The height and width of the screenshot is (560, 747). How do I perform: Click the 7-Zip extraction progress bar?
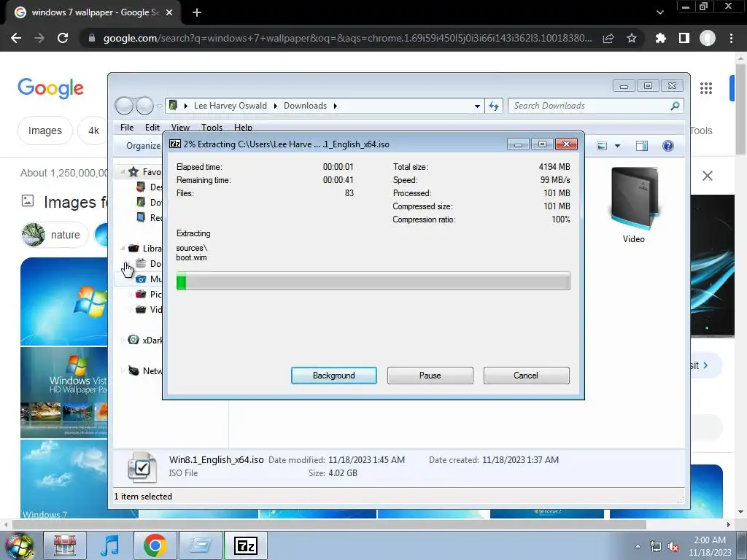[x=373, y=281]
